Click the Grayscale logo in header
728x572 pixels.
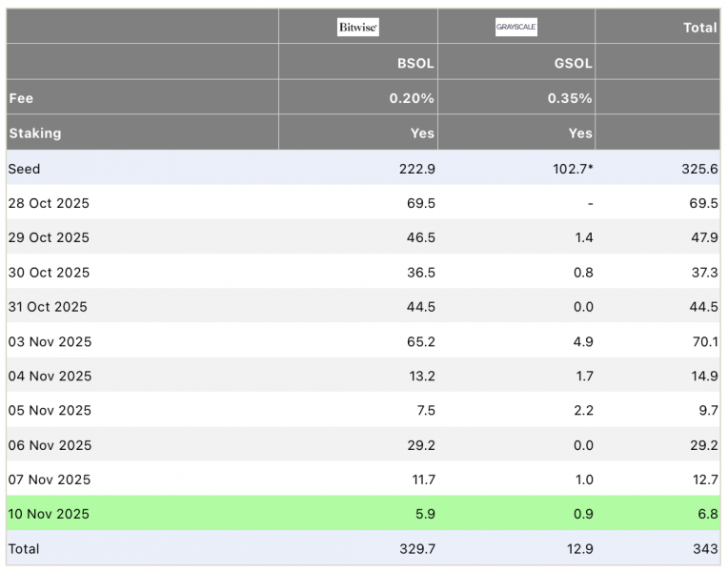[x=516, y=27]
